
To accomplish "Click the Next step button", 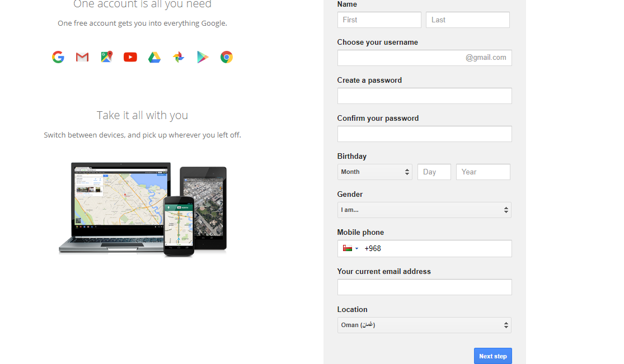I will tap(492, 356).
